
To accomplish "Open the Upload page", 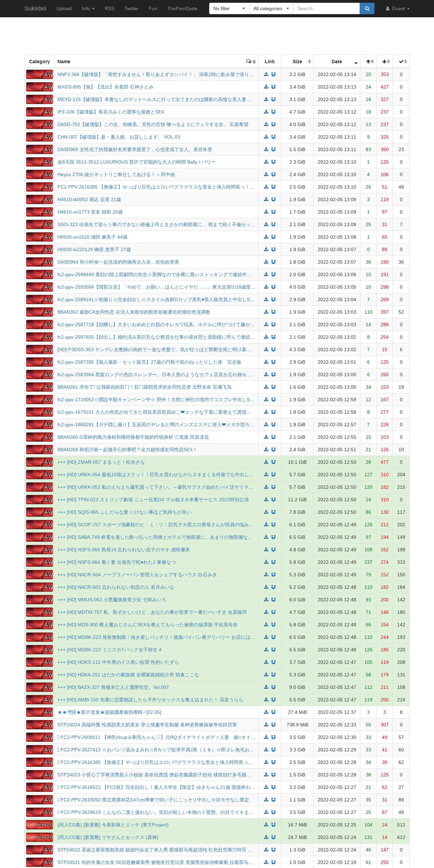I will pyautogui.click(x=64, y=8).
